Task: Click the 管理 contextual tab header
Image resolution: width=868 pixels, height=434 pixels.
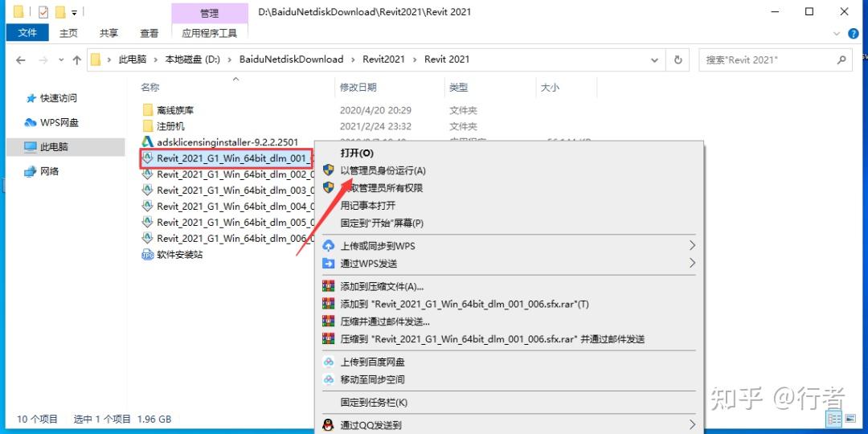Action: [x=209, y=14]
